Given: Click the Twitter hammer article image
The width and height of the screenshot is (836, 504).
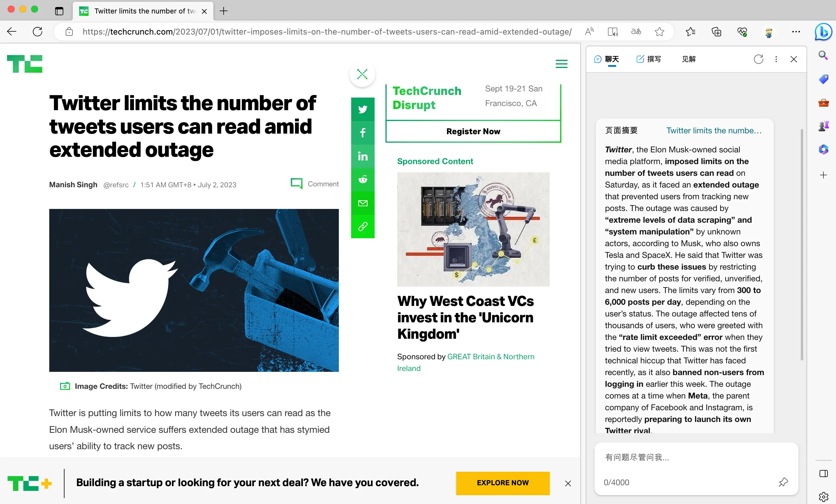Looking at the screenshot, I should (194, 290).
